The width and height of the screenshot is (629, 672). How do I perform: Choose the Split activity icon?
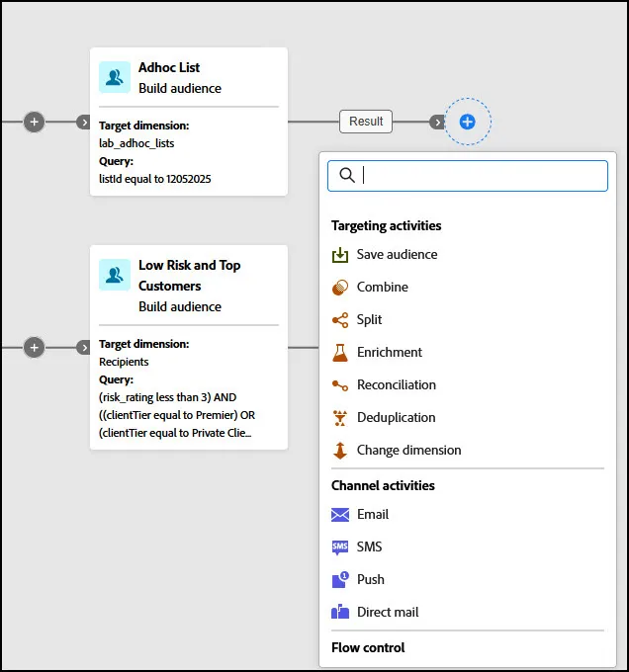tap(340, 320)
